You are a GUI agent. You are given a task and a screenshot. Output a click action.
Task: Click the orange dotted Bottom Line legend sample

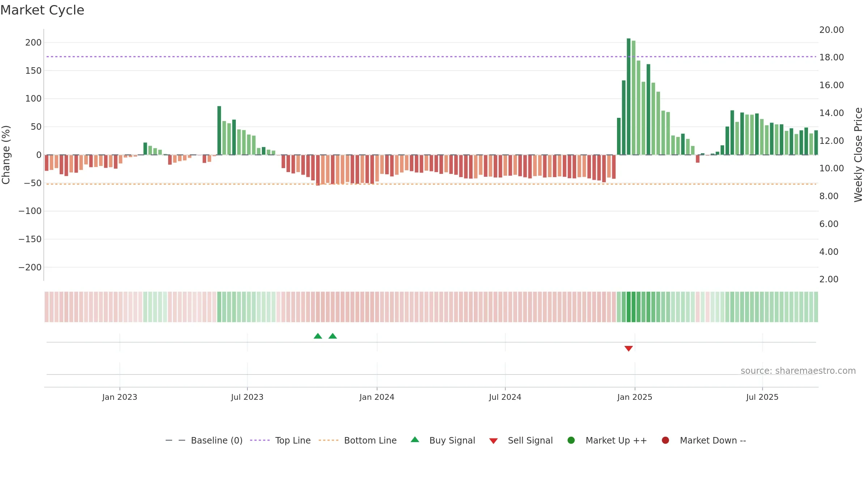(329, 440)
